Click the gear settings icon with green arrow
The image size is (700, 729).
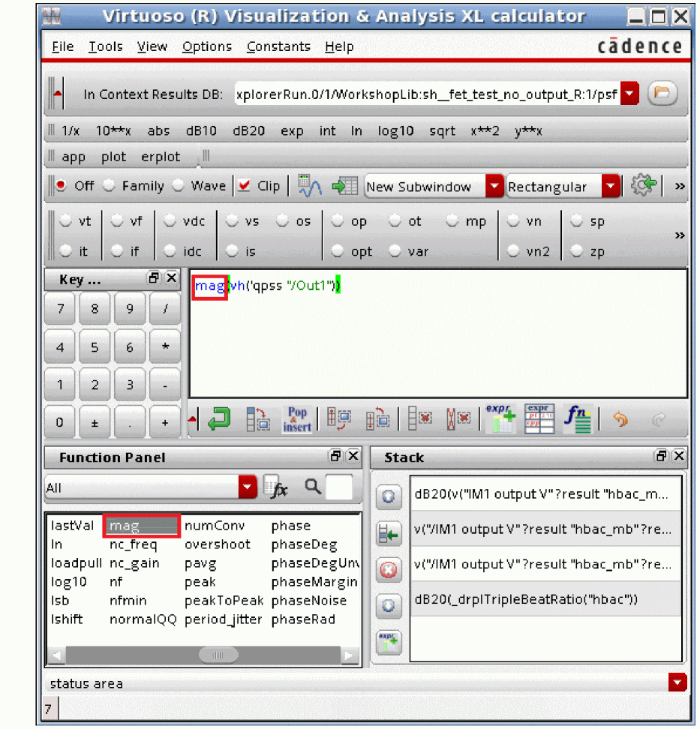644,185
